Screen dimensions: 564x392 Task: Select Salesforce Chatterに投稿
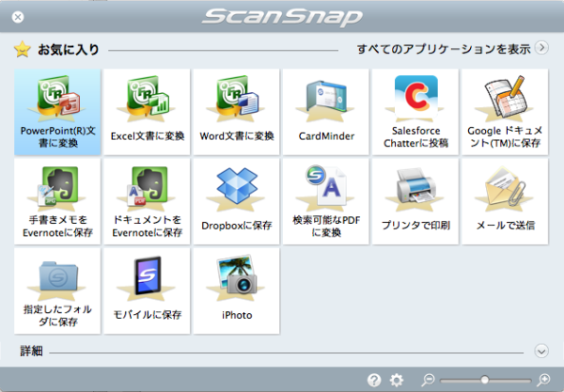tap(415, 112)
